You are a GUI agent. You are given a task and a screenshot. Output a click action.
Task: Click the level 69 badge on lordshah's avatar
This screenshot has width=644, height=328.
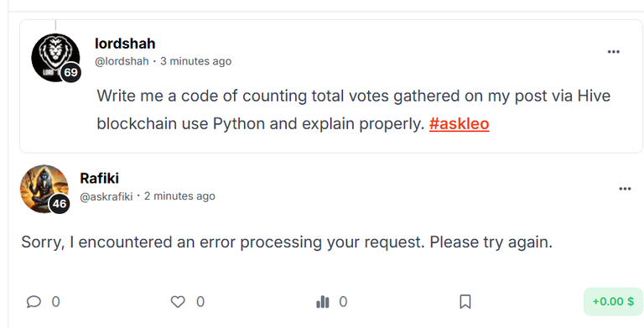point(70,73)
